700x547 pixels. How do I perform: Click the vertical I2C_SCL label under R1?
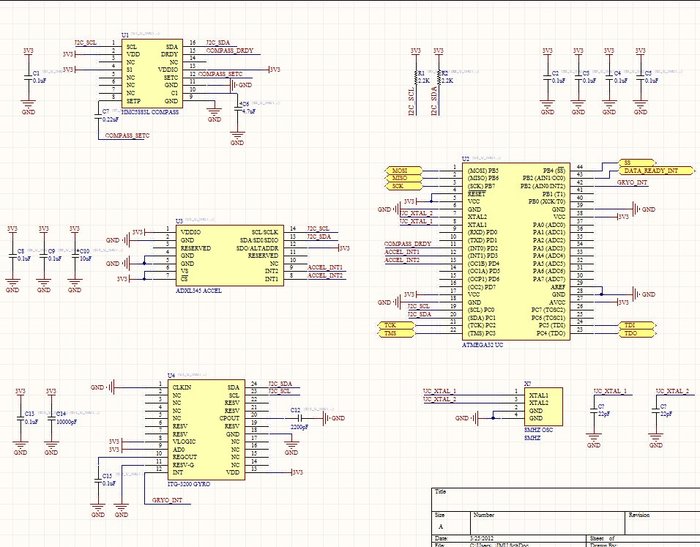tap(411, 102)
